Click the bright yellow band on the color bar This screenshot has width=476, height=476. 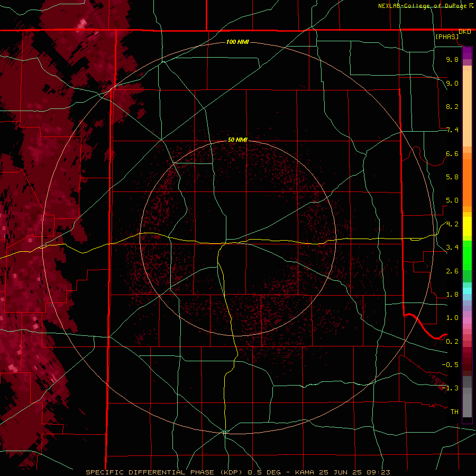point(467,226)
